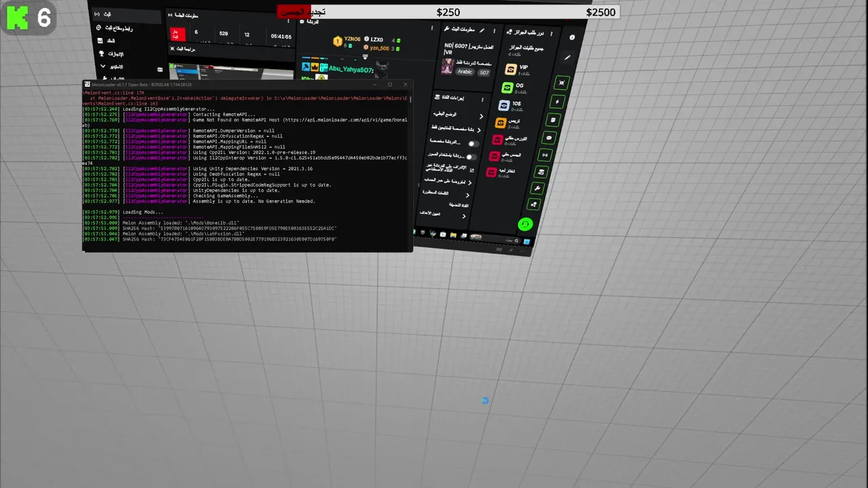Open the chat bubble icon in the right sidebar
The image size is (868, 488).
pos(549,138)
